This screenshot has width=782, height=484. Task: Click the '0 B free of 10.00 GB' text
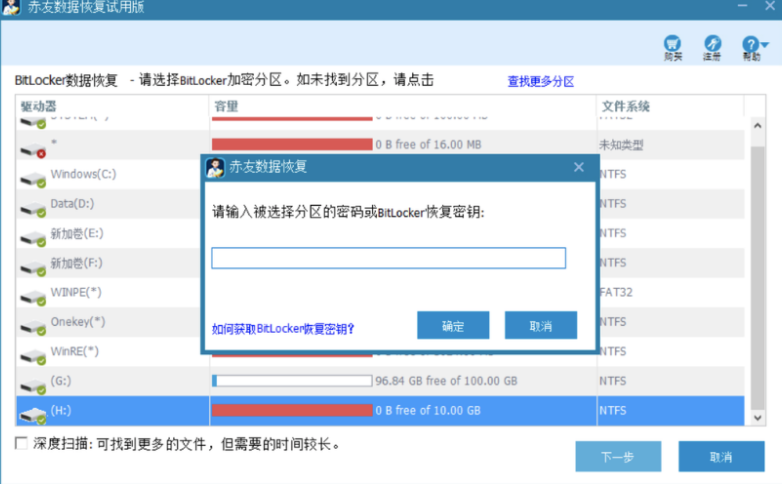click(x=428, y=410)
